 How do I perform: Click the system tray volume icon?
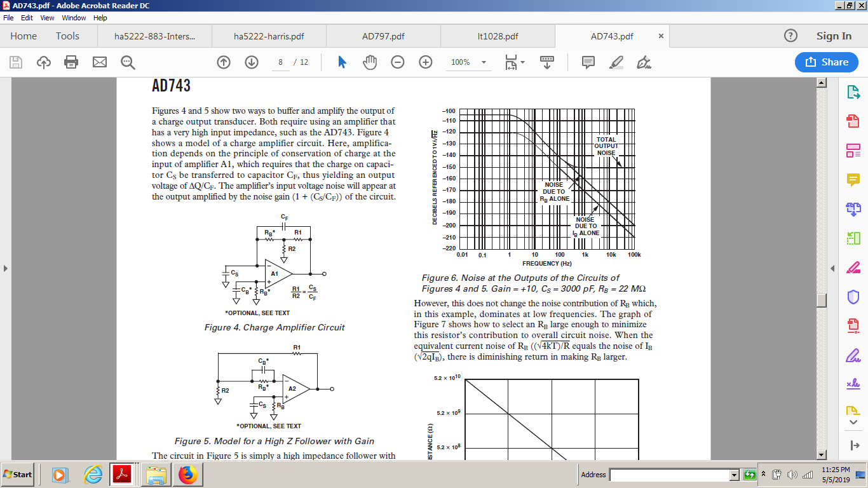pos(792,475)
